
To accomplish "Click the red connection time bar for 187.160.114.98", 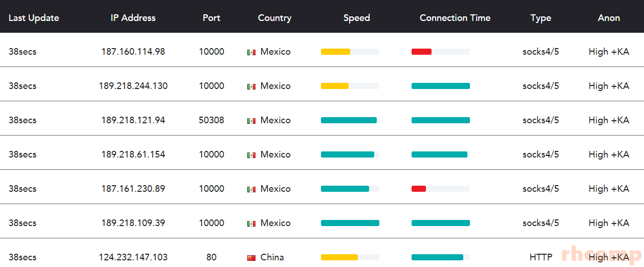I will [x=421, y=52].
